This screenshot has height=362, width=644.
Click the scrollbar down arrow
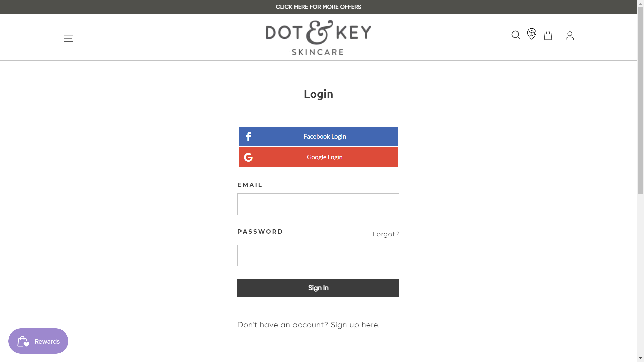click(x=641, y=357)
